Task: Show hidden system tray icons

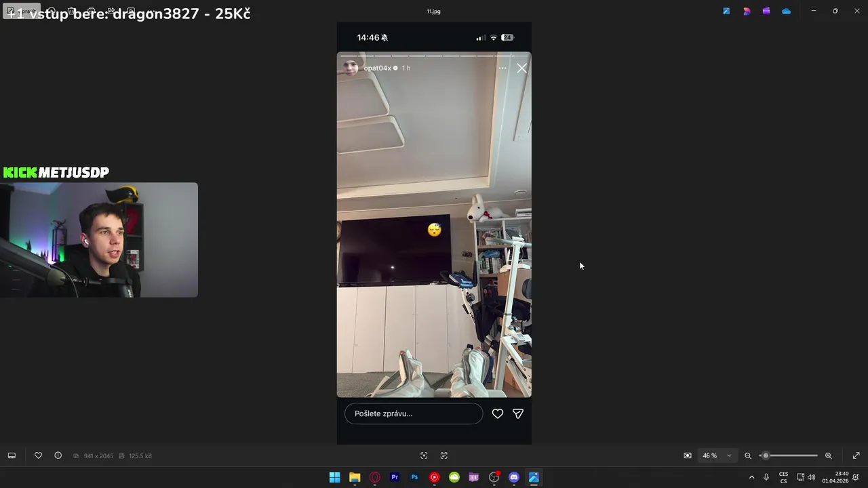Action: tap(751, 477)
